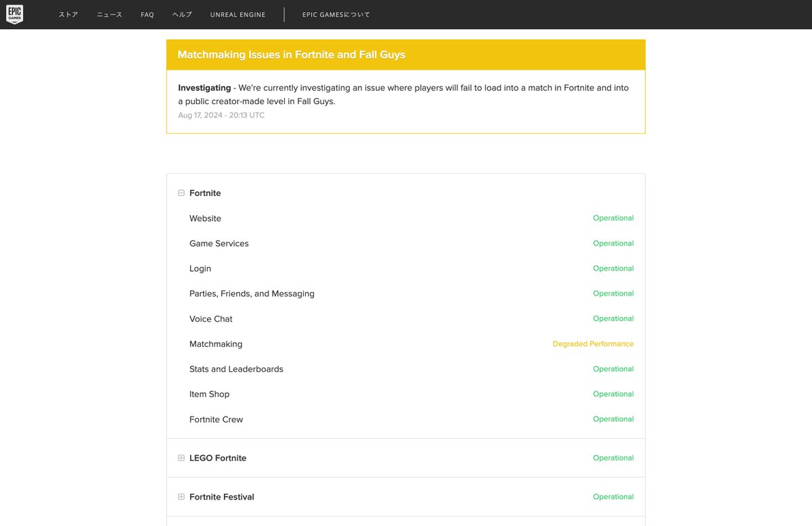The height and width of the screenshot is (526, 812).
Task: Click Operational status next to Website
Action: click(614, 218)
